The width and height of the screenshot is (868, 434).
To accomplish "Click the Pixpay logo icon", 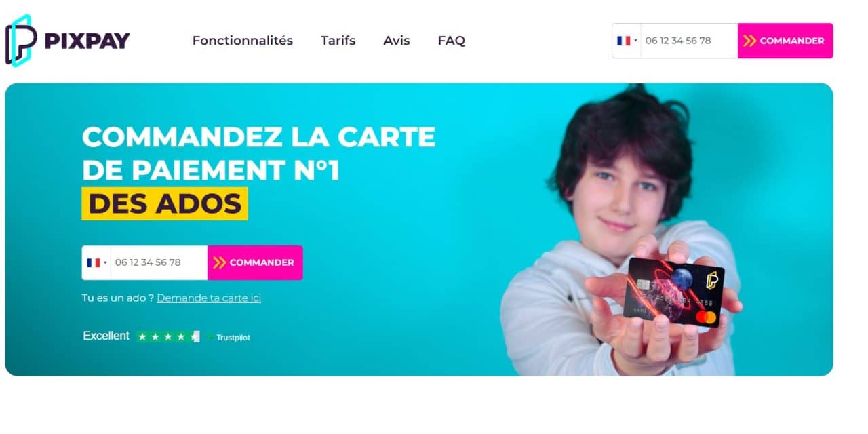I will point(21,41).
